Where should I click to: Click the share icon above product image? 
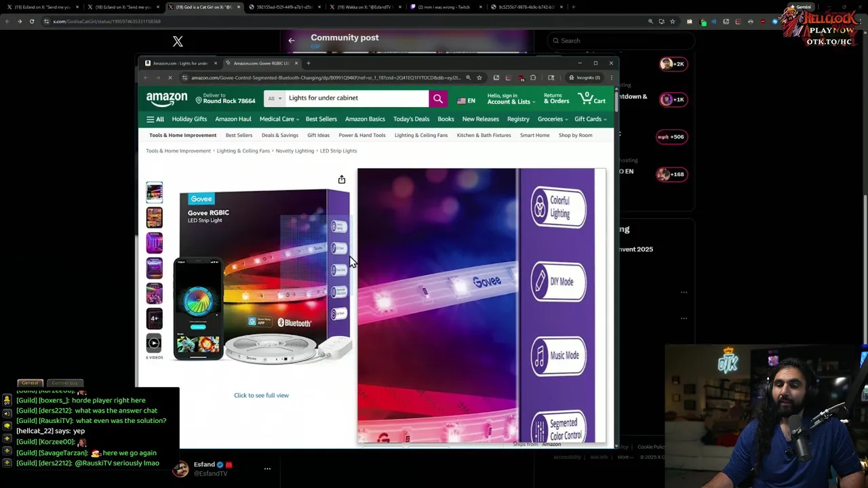coord(342,180)
